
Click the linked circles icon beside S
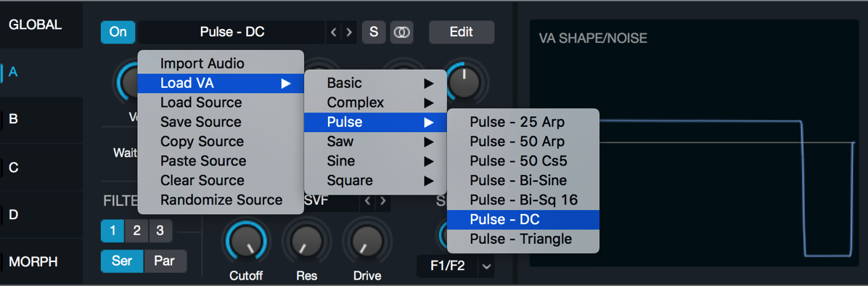pyautogui.click(x=402, y=32)
